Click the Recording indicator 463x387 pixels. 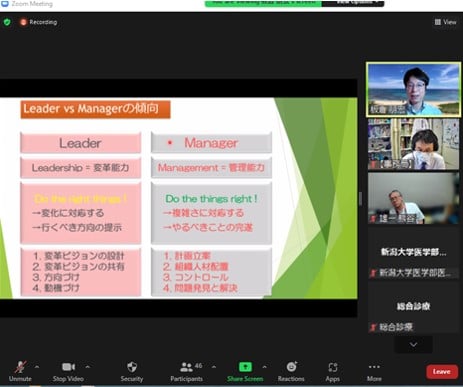[39, 22]
